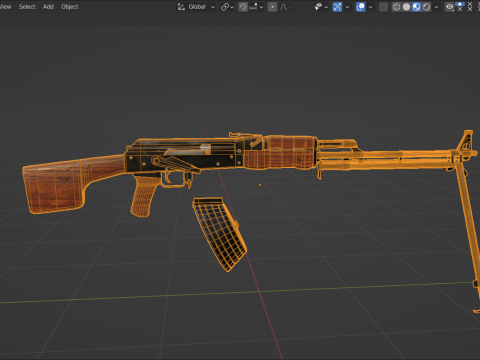This screenshot has height=360, width=480.
Task: Toggle X-ray mode
Action: (384, 7)
